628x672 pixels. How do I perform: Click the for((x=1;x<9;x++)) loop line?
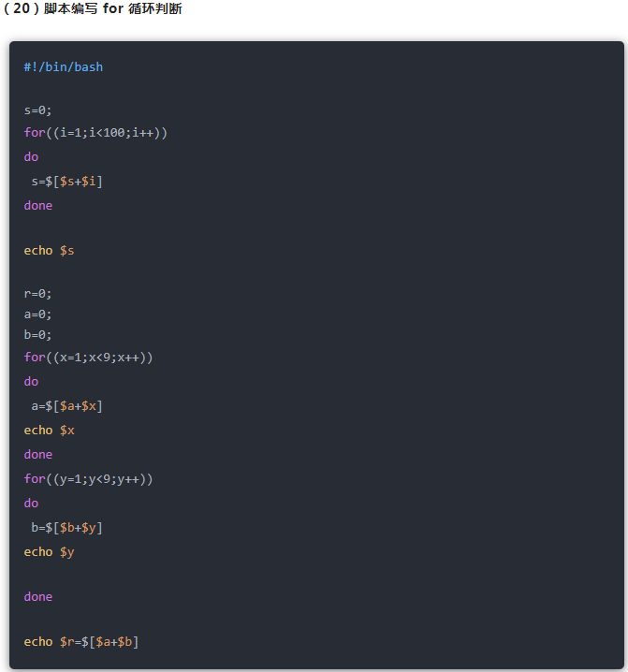coord(88,358)
